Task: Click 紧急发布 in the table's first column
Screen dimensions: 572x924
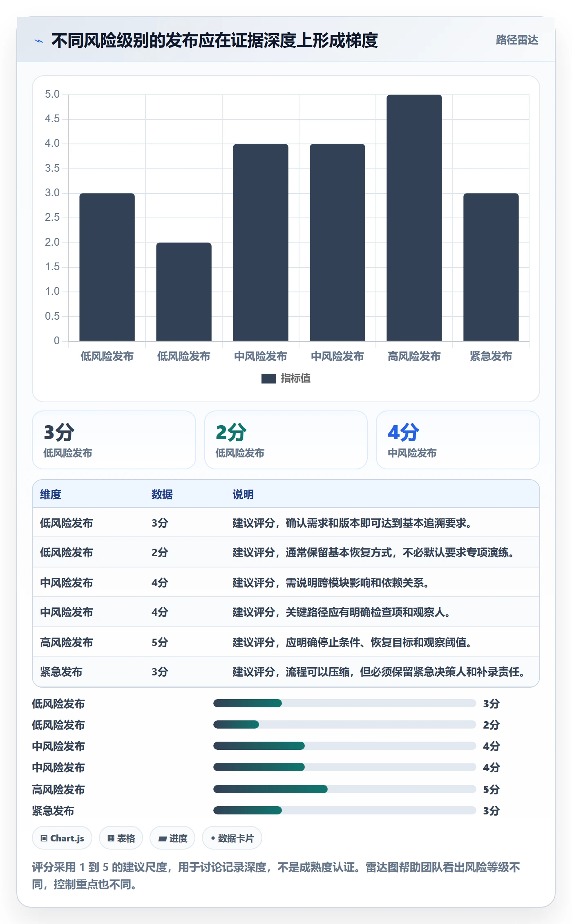Action: coord(61,672)
